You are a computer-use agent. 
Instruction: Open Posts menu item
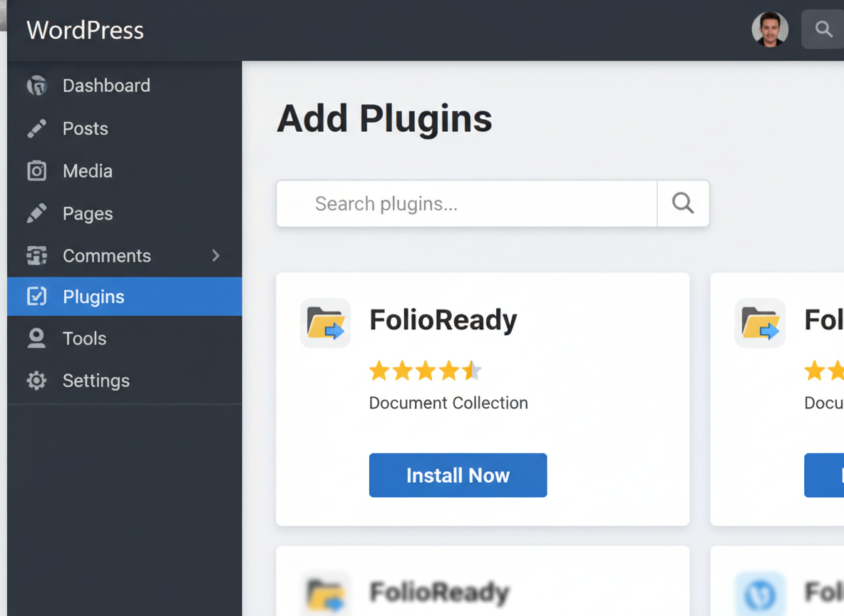coord(124,129)
